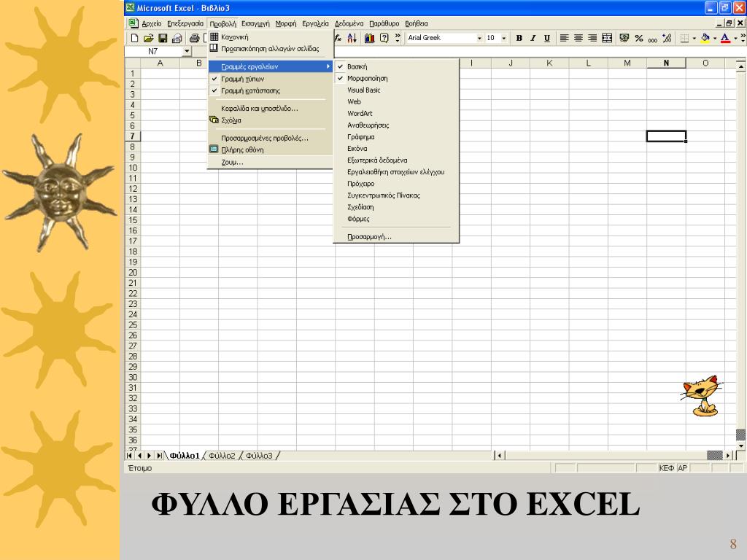Apply Comma style (000) format
747x560 pixels.
pyautogui.click(x=653, y=39)
